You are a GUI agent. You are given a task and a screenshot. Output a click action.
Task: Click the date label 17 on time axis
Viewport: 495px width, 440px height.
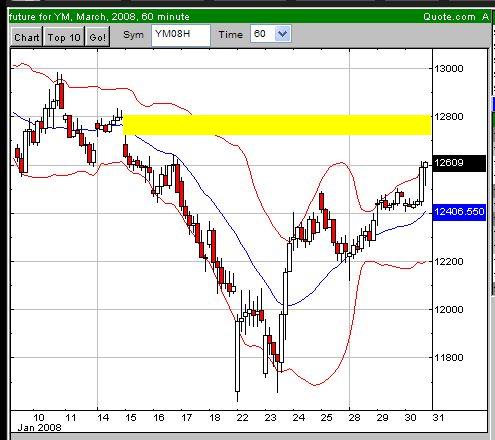pos(187,417)
